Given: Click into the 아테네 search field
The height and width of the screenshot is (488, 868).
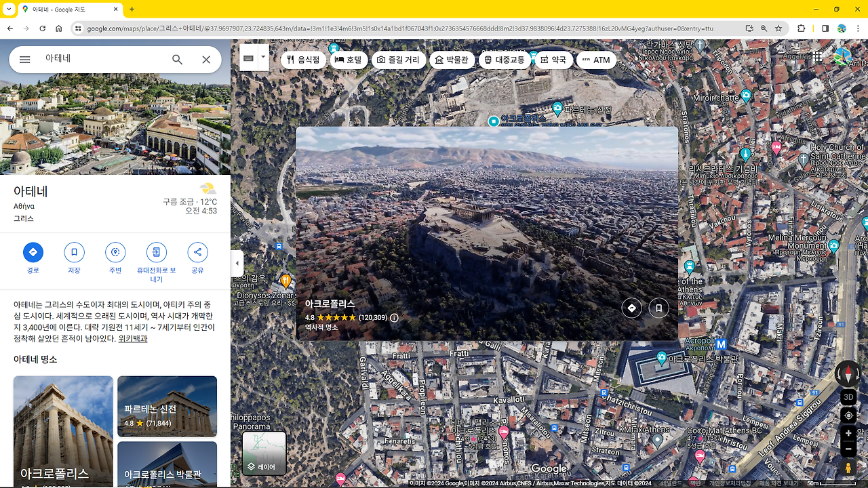Looking at the screenshot, I should tap(102, 60).
